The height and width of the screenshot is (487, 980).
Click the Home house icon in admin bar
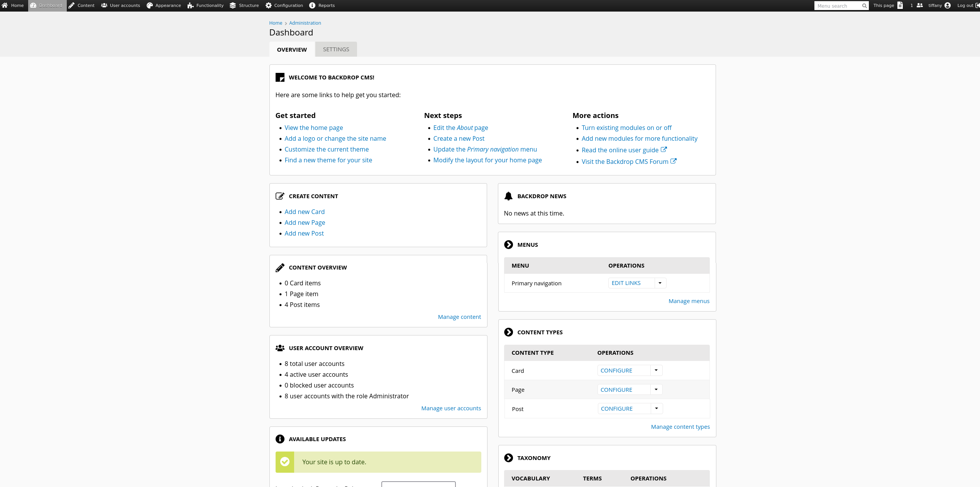[5, 5]
